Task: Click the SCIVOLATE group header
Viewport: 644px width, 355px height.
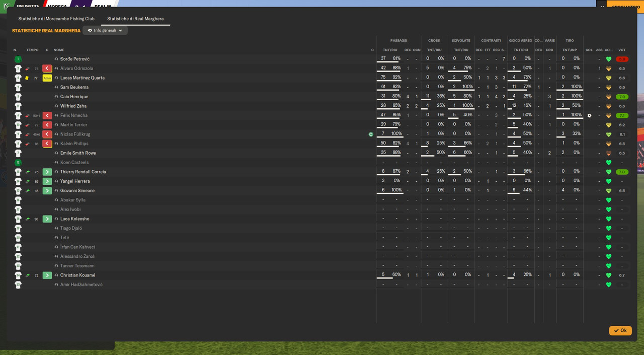Action: [x=461, y=40]
